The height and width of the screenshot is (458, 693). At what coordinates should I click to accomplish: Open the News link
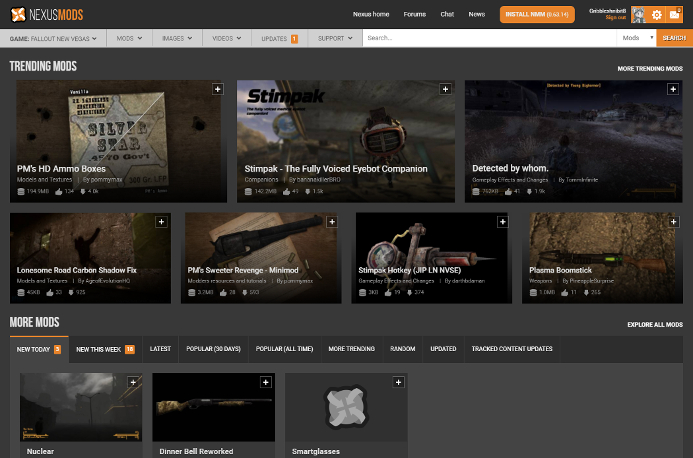click(477, 14)
